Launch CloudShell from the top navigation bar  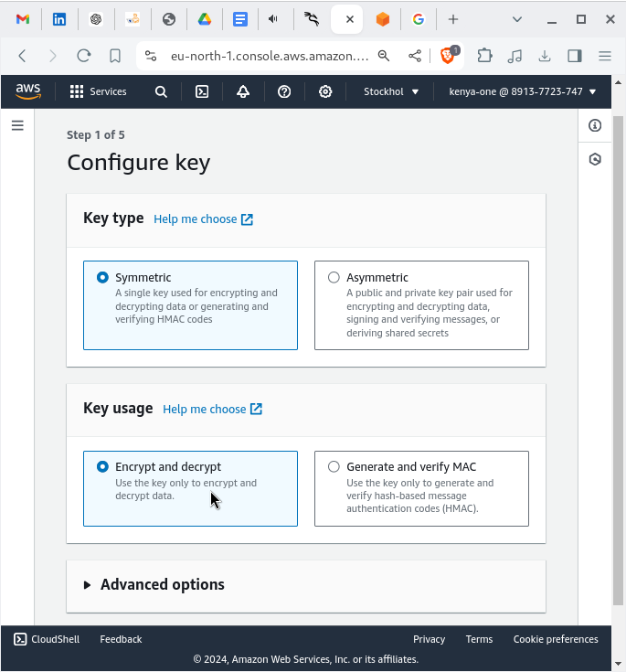(202, 91)
